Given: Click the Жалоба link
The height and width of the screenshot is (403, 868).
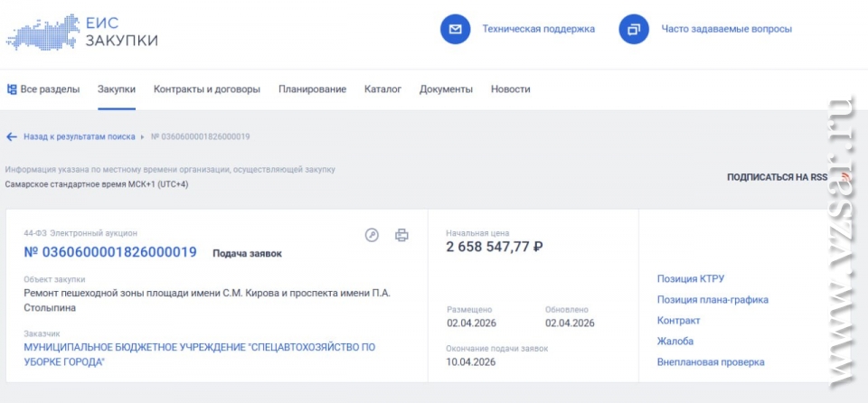Looking at the screenshot, I should [675, 342].
